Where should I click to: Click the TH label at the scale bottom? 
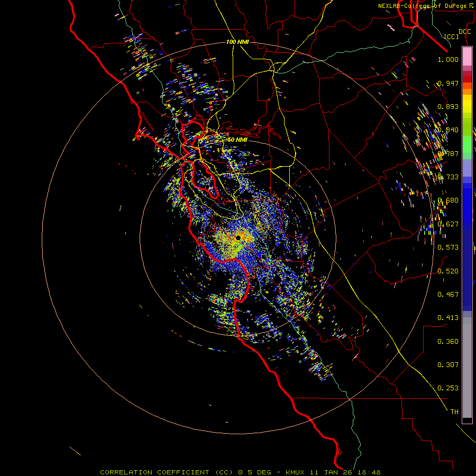[454, 411]
